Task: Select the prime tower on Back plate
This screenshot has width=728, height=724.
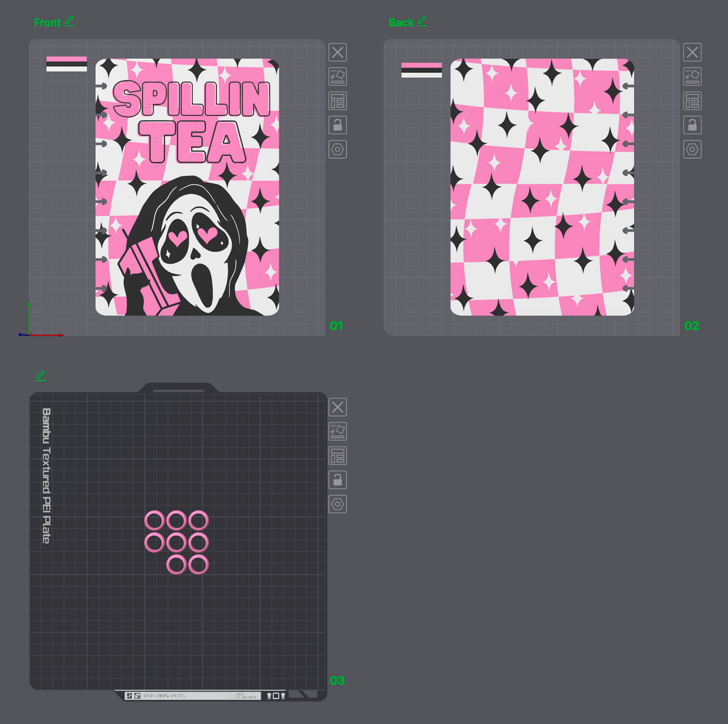Action: pyautogui.click(x=422, y=70)
